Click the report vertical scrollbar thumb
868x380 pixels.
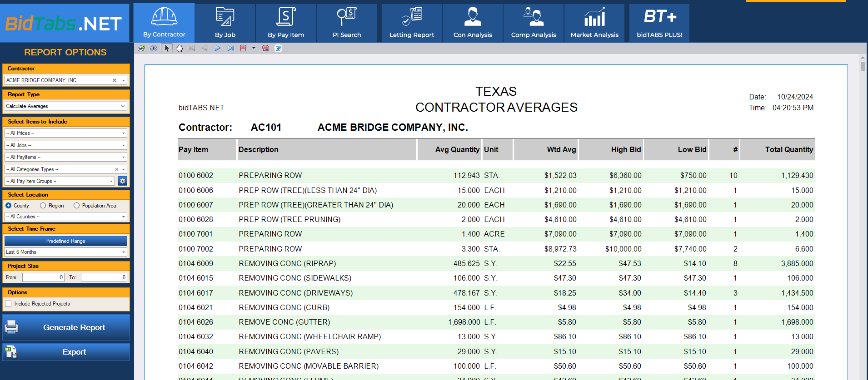(x=863, y=66)
